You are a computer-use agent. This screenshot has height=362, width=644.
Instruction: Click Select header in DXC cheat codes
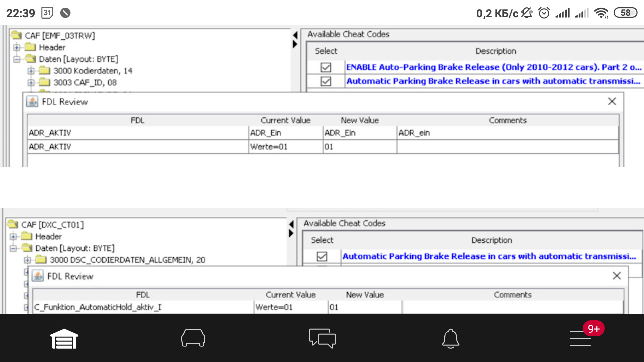tap(322, 240)
